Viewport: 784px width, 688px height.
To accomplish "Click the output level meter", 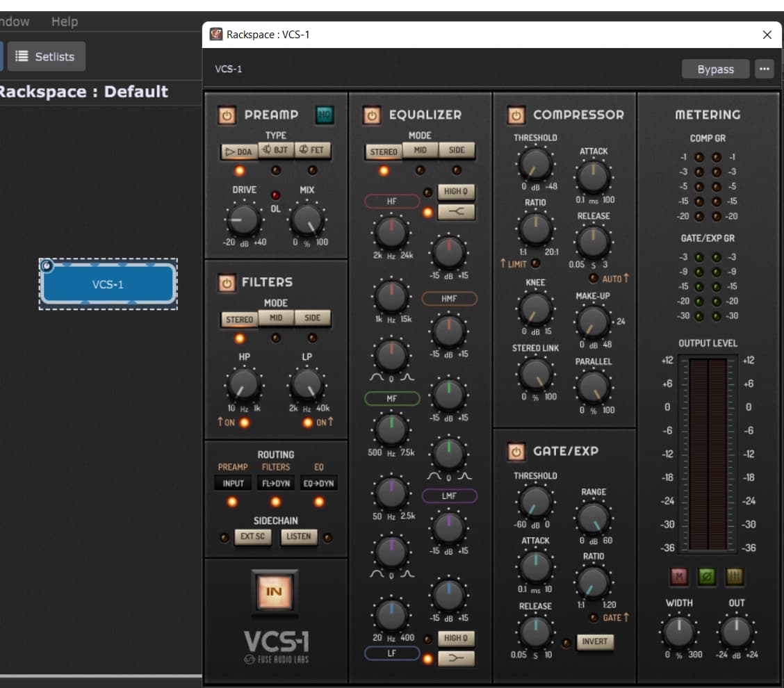I will pos(708,454).
